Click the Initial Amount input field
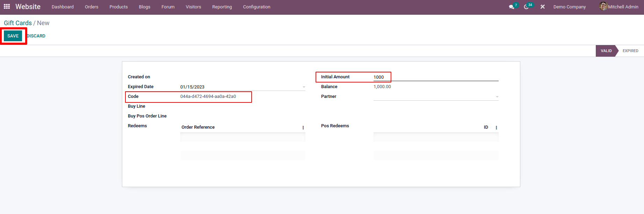 435,77
